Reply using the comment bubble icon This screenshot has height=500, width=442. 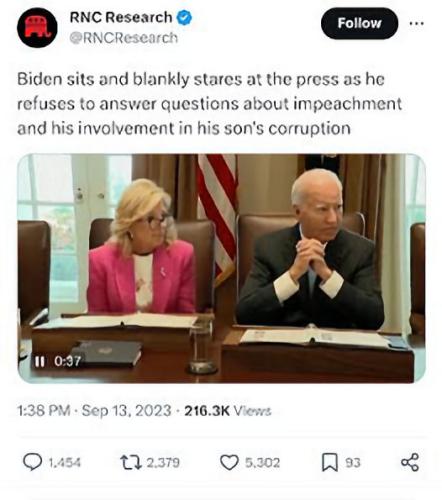(32, 462)
